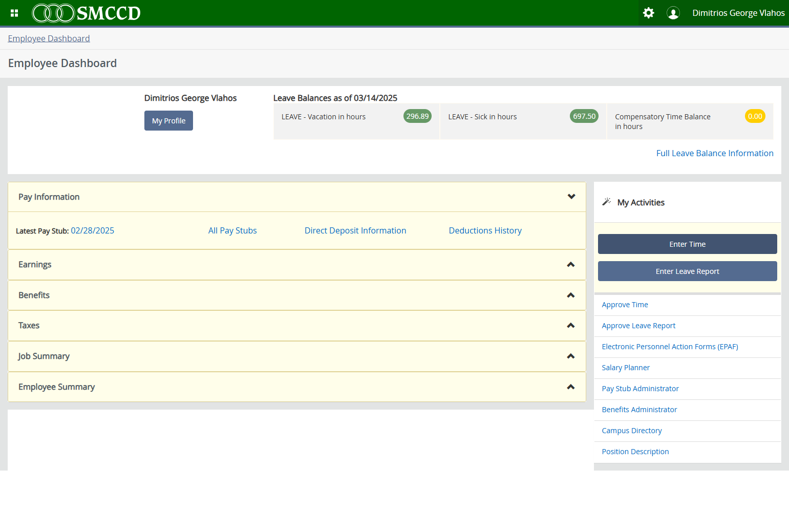Click the 'Compensatory Time Balance in hours' label
Viewport: 789px width, 532px height.
click(663, 122)
